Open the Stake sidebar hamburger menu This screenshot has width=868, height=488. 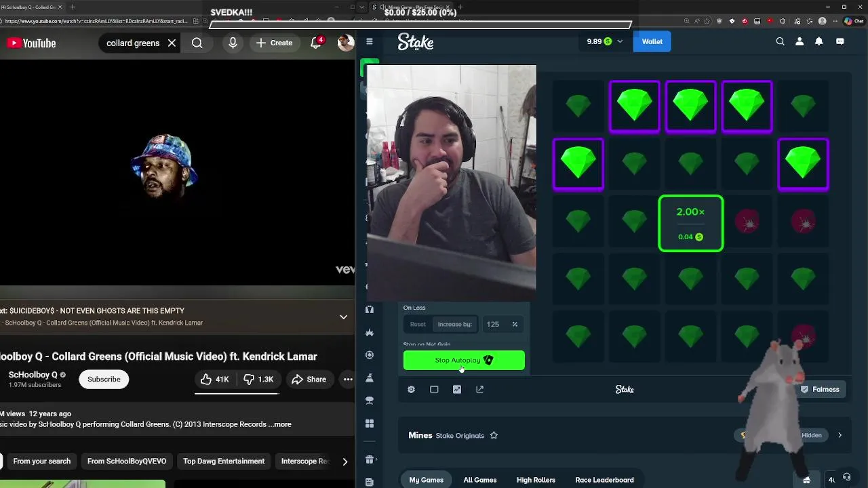[x=370, y=41]
